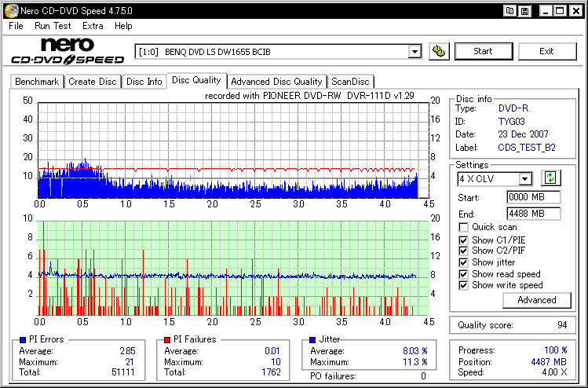Viewport: 588px width, 388px height.
Task: Click PI Errors average 2.85
Action: [127, 351]
